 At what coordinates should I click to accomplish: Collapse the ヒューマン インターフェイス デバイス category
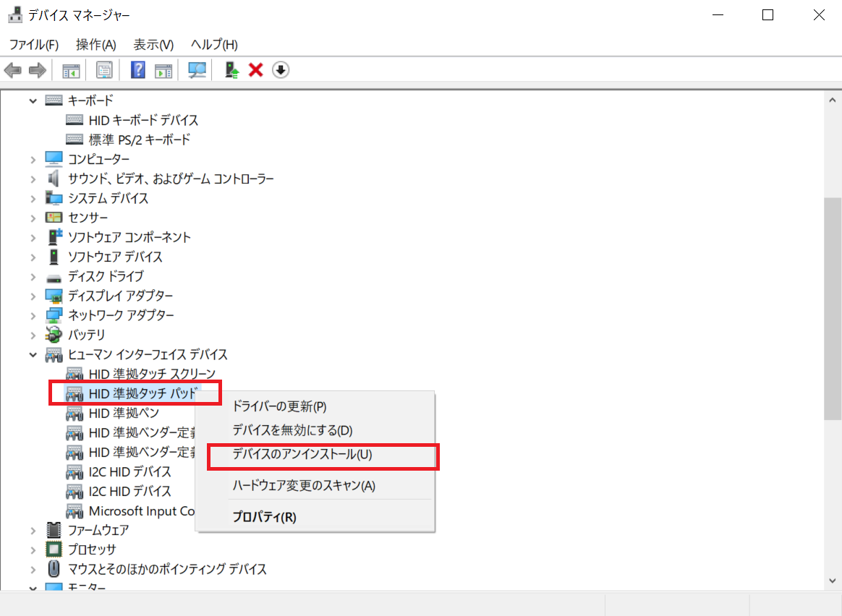click(x=33, y=354)
